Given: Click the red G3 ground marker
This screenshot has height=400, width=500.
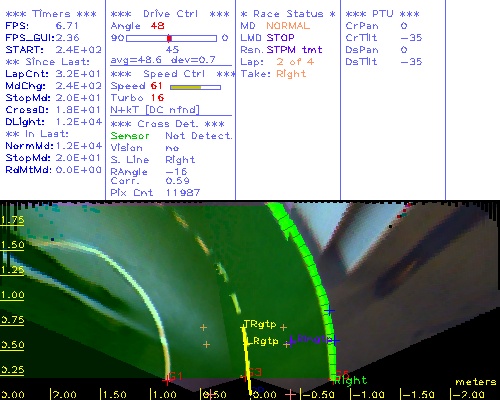Looking at the screenshot, I should (255, 372).
